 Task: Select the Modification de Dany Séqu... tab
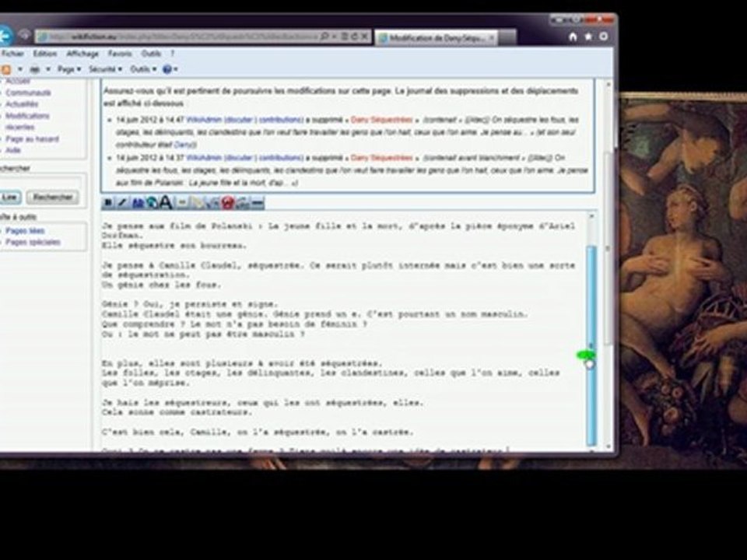[436, 37]
